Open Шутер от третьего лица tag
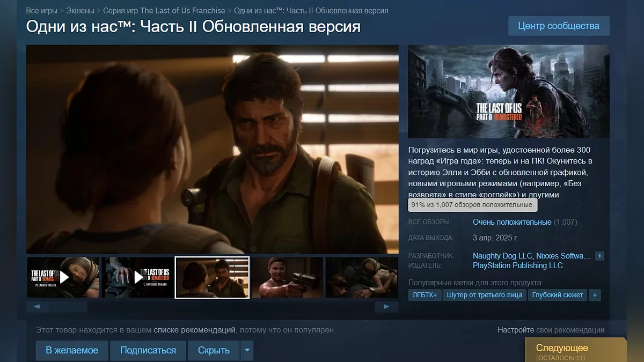 click(x=485, y=295)
